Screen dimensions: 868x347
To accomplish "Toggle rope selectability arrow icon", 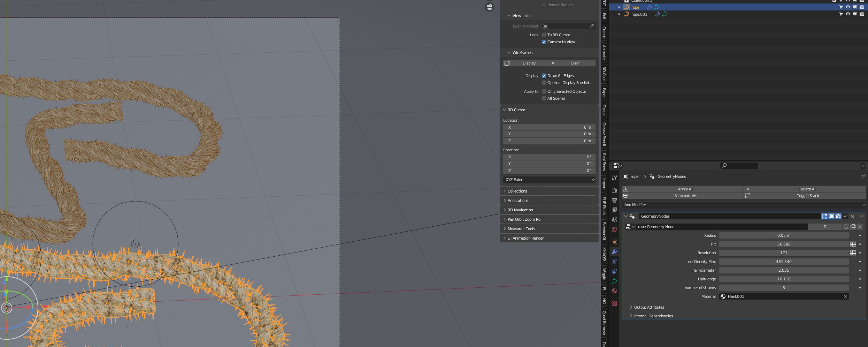I will tap(841, 7).
